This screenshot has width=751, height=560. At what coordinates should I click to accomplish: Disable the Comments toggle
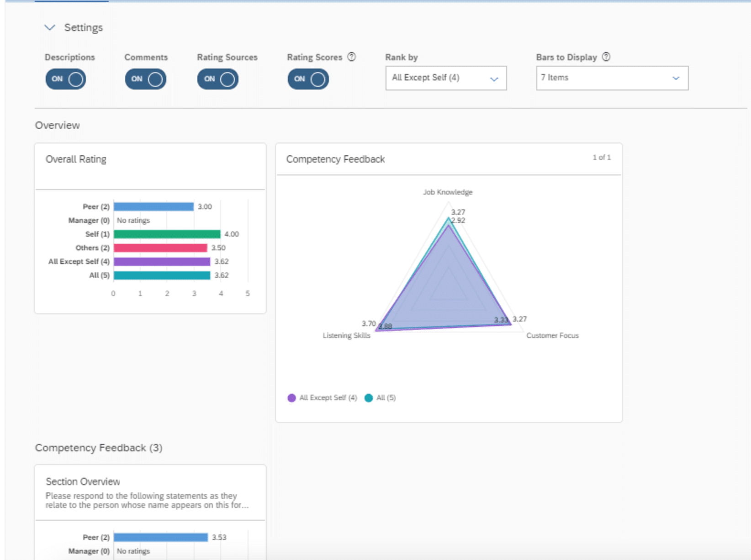click(145, 79)
